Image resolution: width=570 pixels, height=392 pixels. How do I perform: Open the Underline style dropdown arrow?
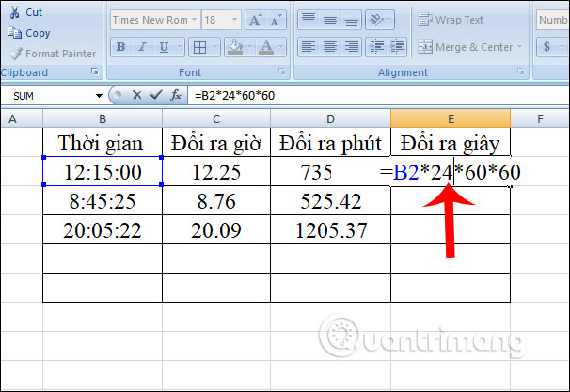pos(180,47)
